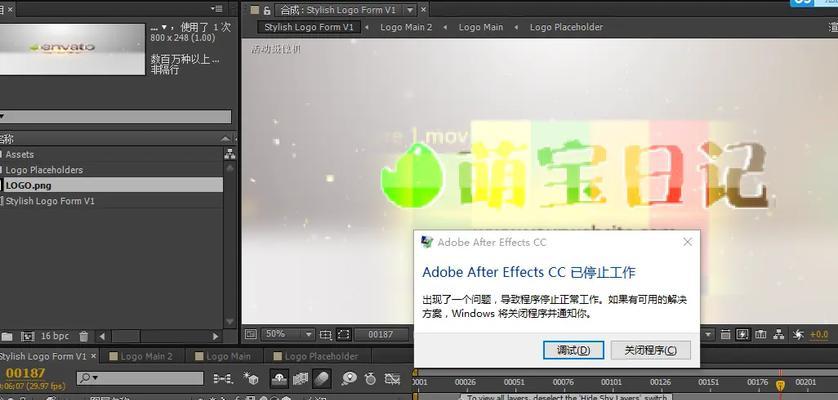The height and width of the screenshot is (400, 838).
Task: Click the composition color label swatch in viewer
Action: [254, 10]
